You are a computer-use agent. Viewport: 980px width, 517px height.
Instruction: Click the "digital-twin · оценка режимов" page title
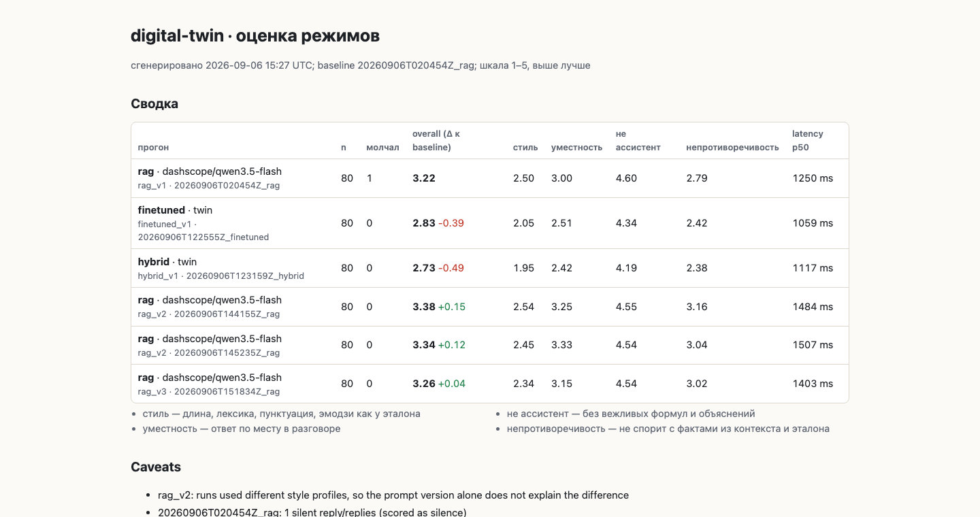point(255,35)
